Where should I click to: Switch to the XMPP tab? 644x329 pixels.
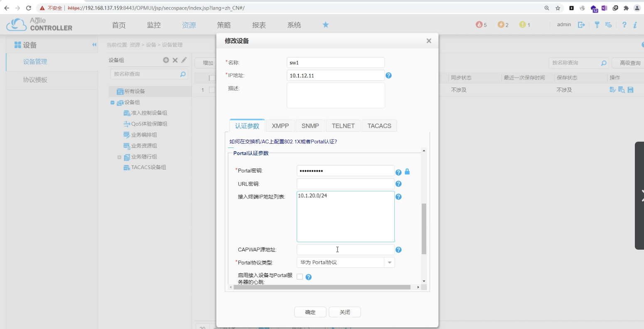(x=280, y=126)
